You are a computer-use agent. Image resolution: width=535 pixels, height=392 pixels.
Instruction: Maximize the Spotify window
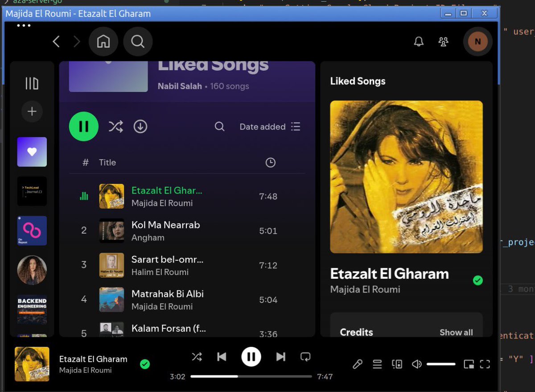tap(463, 13)
